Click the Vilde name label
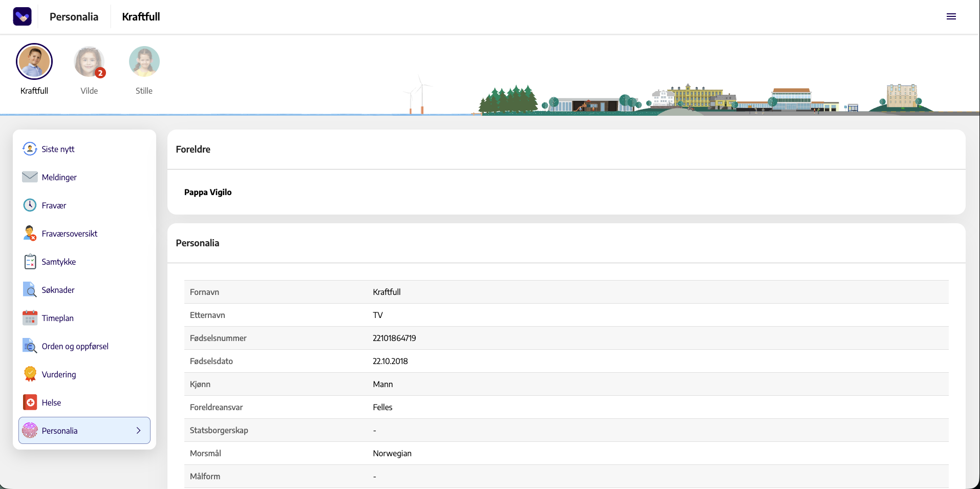This screenshot has height=489, width=980. pos(89,91)
